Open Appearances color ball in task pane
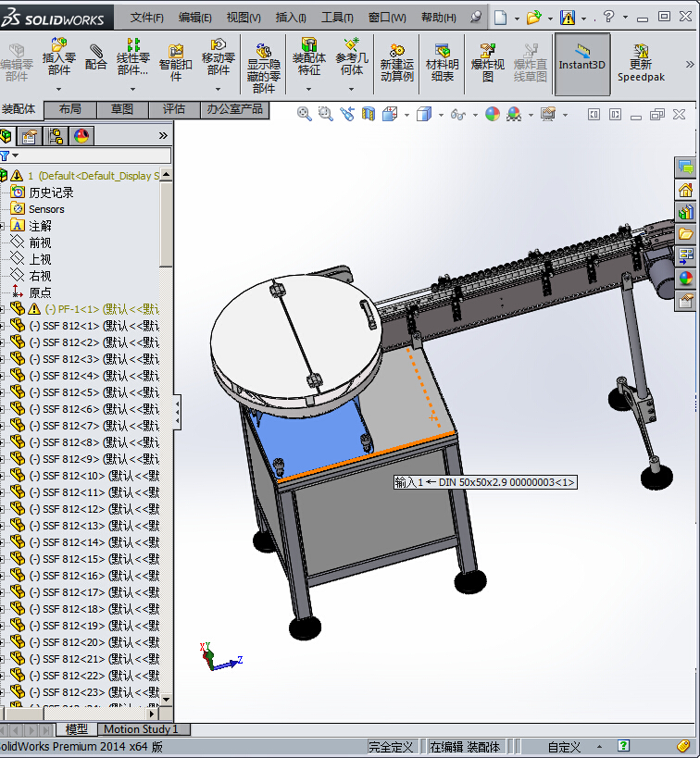This screenshot has width=700, height=758. (685, 278)
